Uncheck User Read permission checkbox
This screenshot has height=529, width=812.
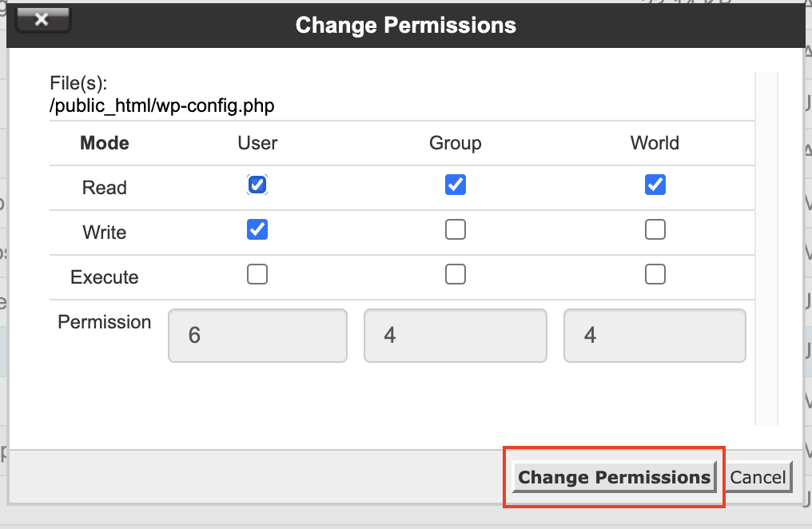click(257, 185)
